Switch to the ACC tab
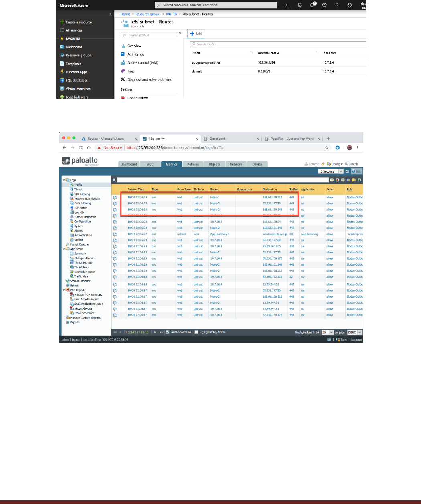The image size is (421, 504). (x=150, y=164)
